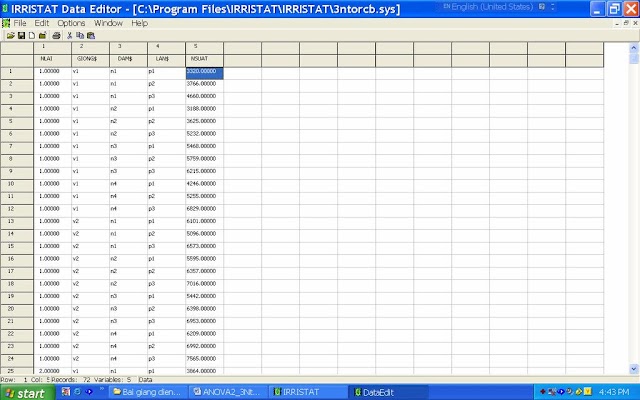
Task: Click the vertical scrollbar up arrow
Action: pos(634,48)
